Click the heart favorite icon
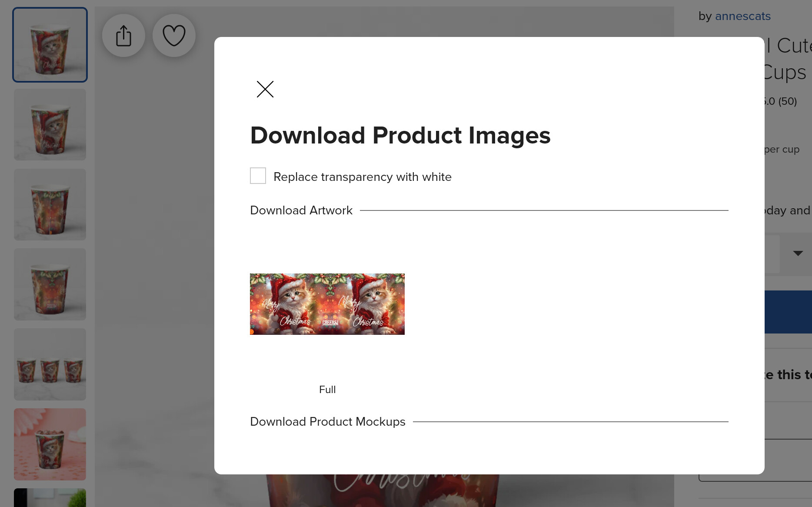This screenshot has height=507, width=812. [x=174, y=36]
